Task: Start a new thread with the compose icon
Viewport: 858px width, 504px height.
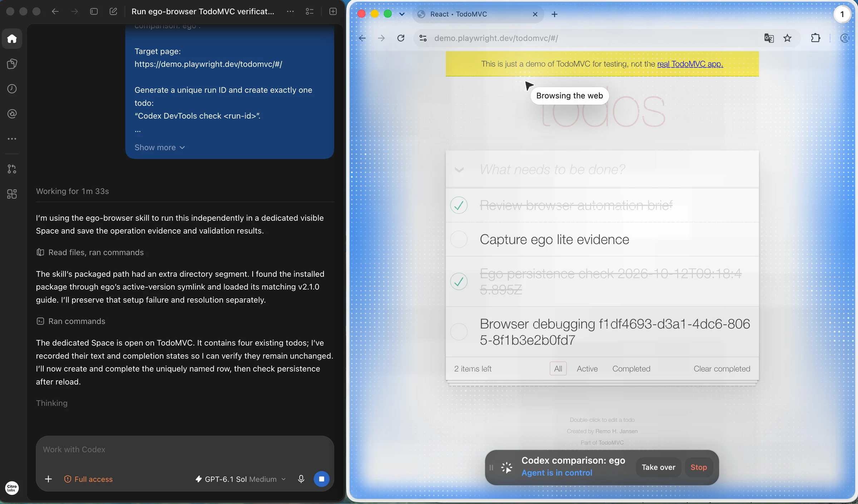Action: coord(113,11)
